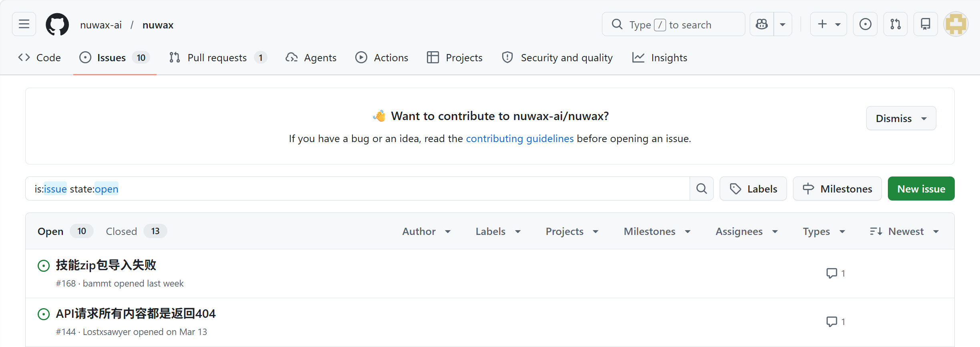Expand the Assignees filter dropdown
The width and height of the screenshot is (980, 347).
point(747,231)
